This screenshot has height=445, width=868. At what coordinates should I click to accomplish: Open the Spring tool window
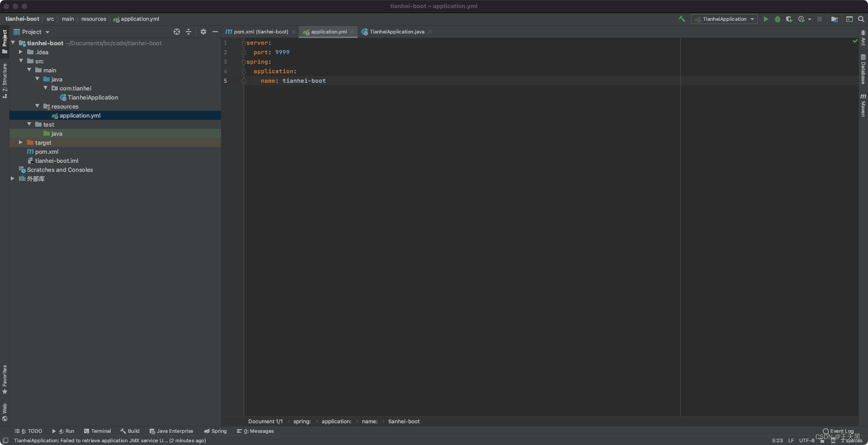coord(215,431)
